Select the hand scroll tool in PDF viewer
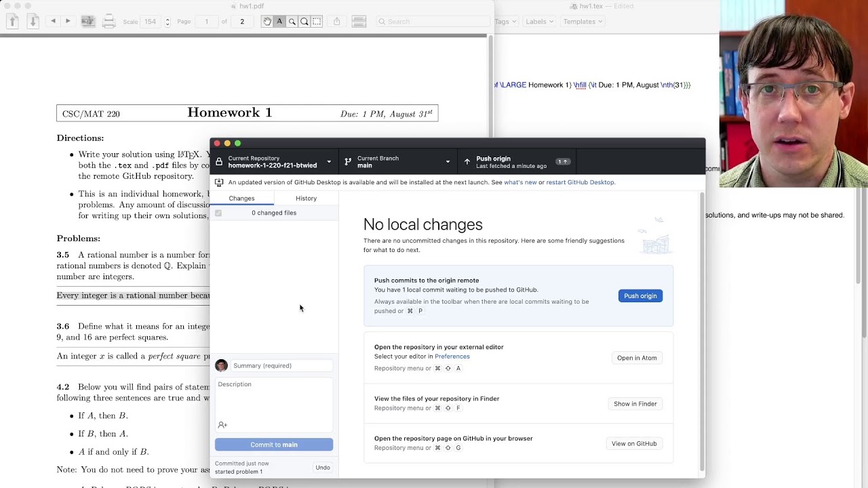The width and height of the screenshot is (868, 488). pos(267,22)
